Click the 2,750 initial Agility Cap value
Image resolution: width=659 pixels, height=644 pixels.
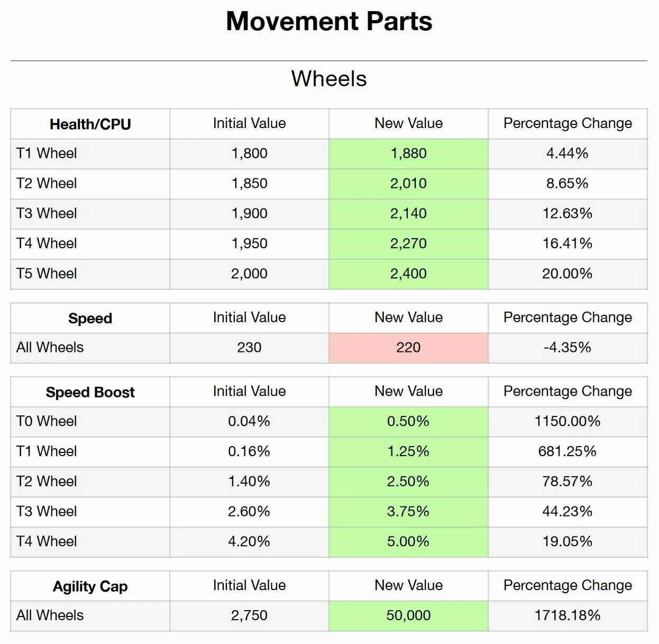coord(249,615)
